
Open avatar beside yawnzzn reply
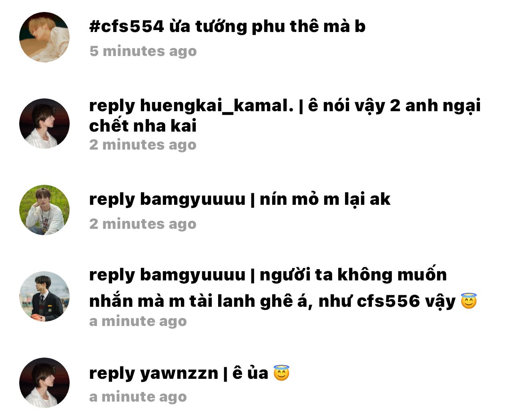click(x=44, y=383)
